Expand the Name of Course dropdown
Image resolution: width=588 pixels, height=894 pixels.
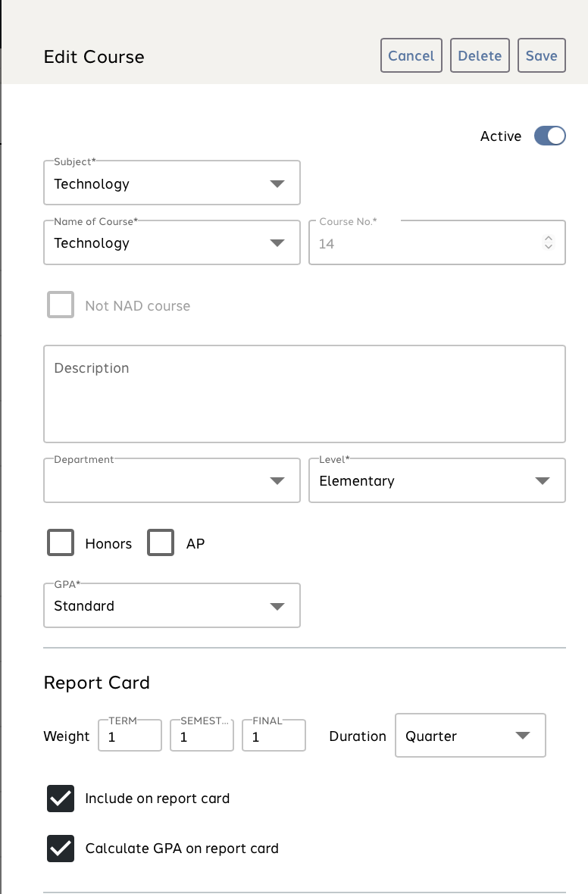pyautogui.click(x=172, y=242)
